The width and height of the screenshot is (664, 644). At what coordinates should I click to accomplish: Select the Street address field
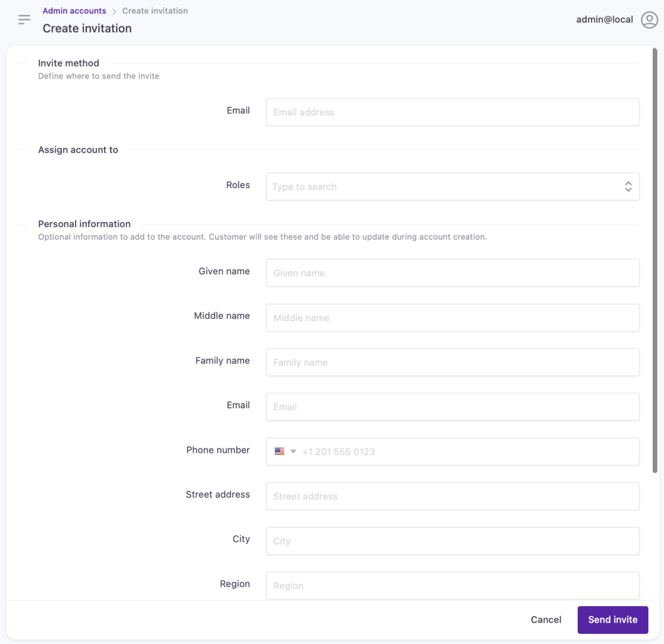pos(453,496)
